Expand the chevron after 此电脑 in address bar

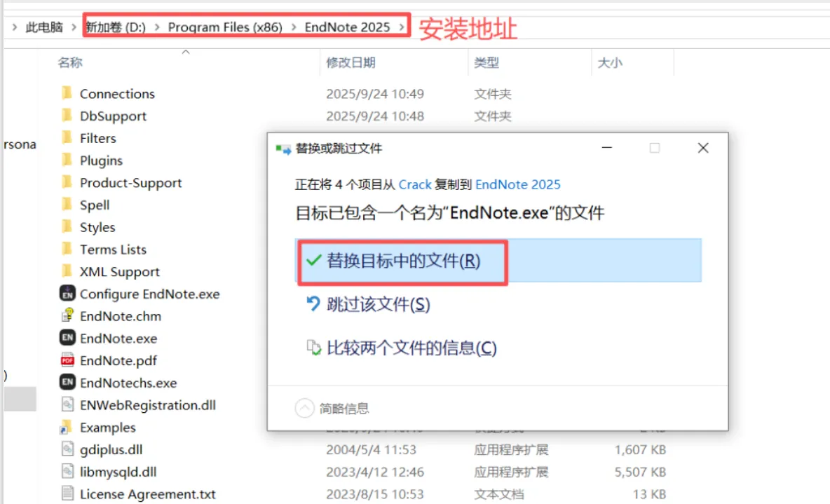click(74, 27)
